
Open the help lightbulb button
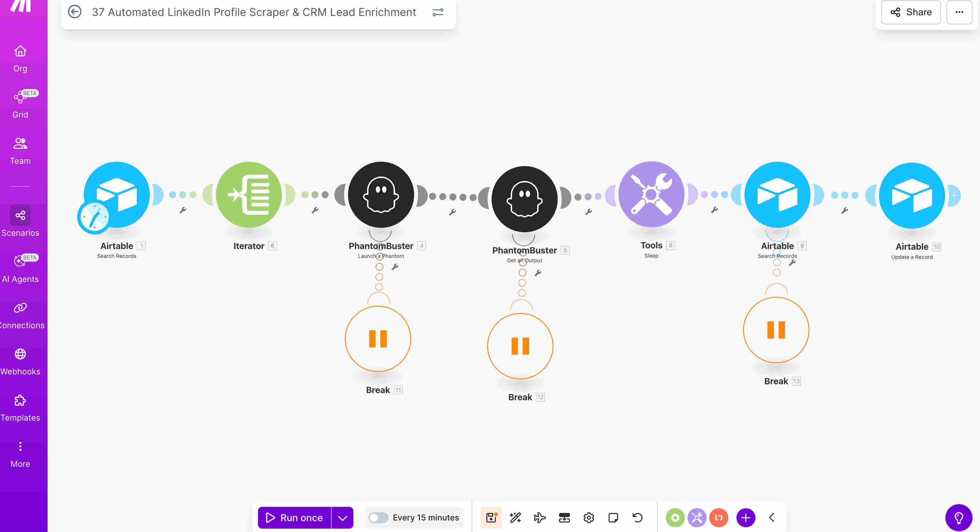(x=959, y=517)
